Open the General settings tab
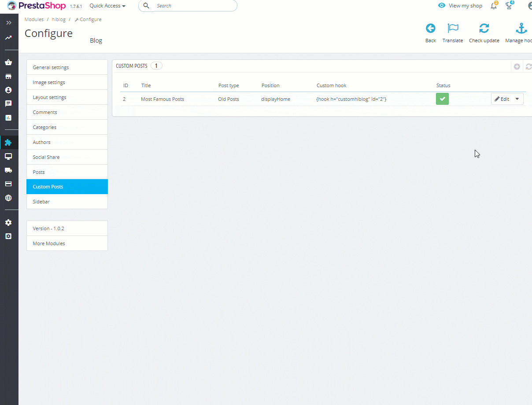The width and height of the screenshot is (532, 405). [x=67, y=67]
